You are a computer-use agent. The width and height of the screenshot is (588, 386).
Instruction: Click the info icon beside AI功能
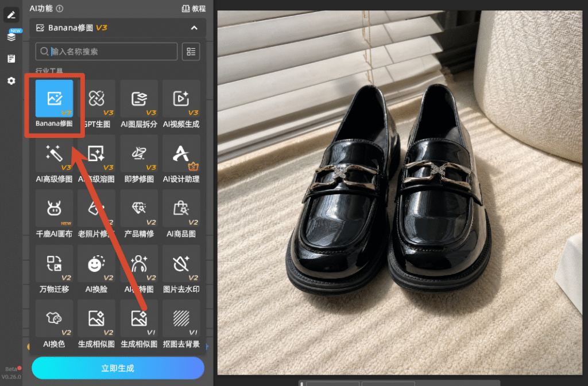click(x=60, y=8)
